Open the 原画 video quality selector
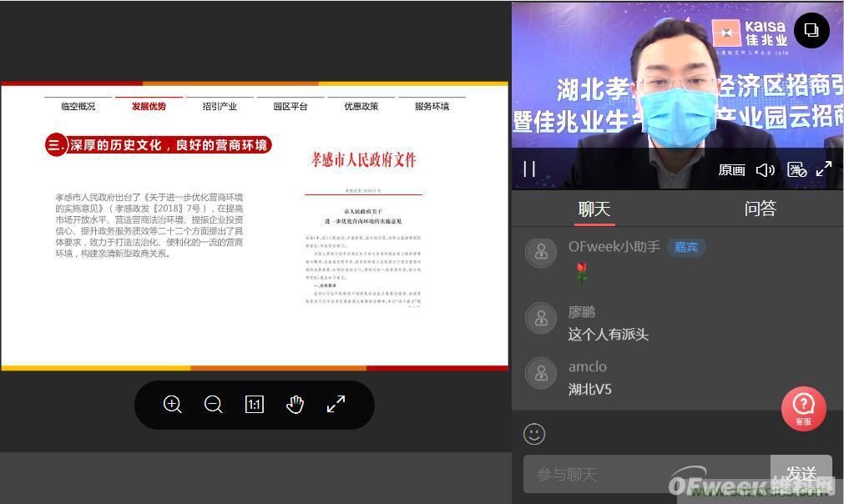 tap(731, 169)
